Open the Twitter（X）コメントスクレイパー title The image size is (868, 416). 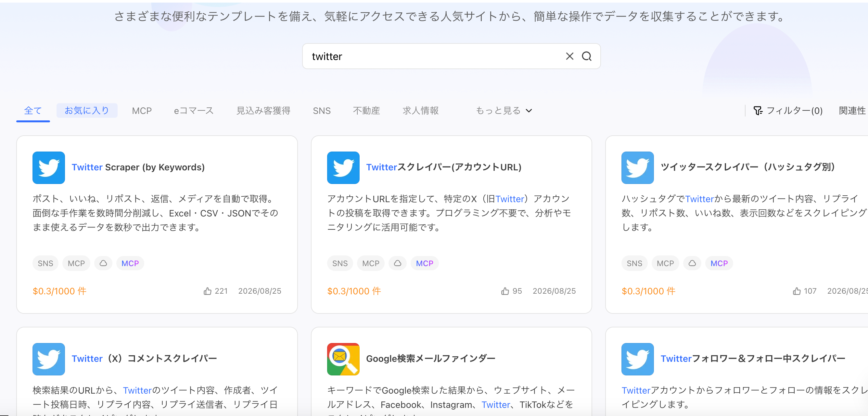pos(144,359)
